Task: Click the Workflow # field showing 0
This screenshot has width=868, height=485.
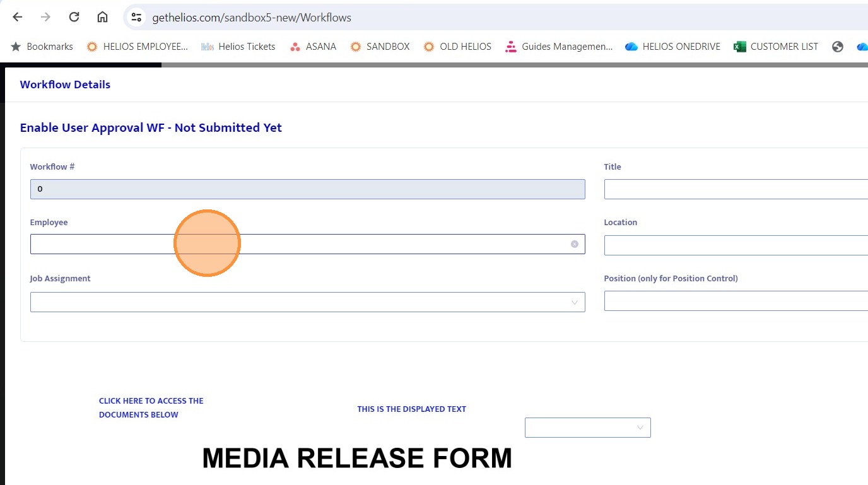Action: click(x=307, y=189)
